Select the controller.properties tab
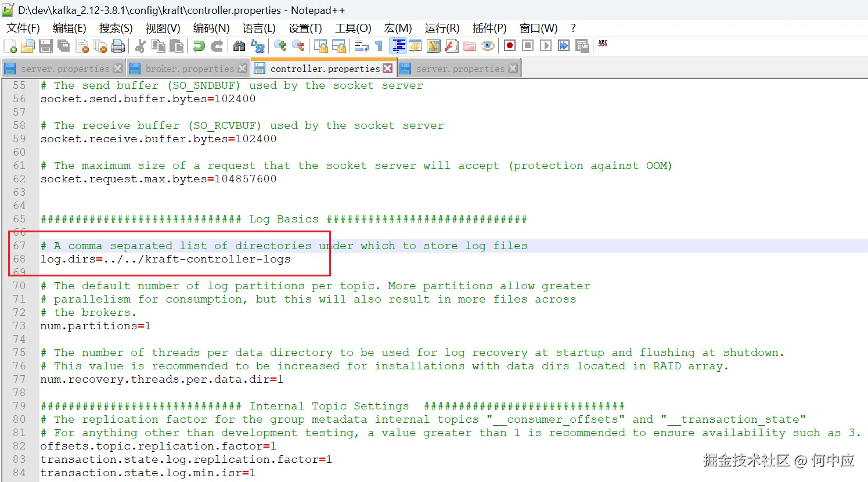 pos(325,69)
